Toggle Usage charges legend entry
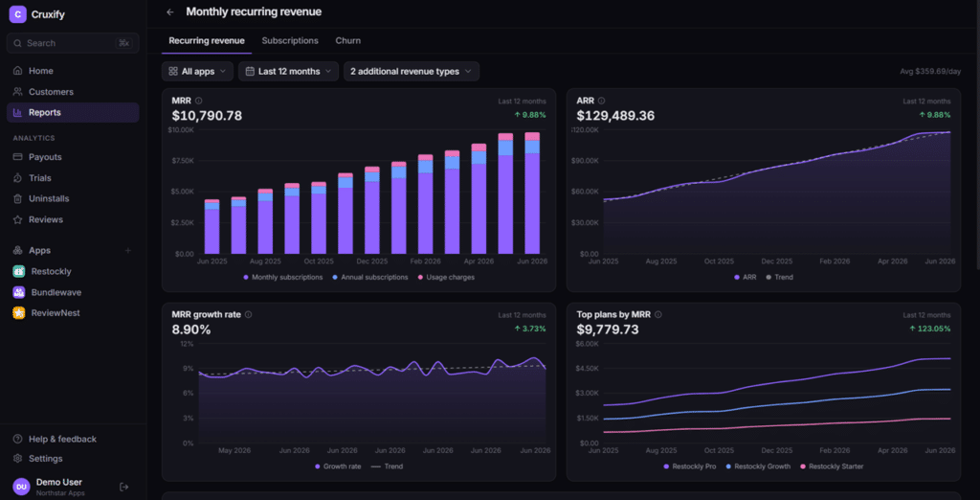This screenshot has width=980, height=500. point(446,277)
